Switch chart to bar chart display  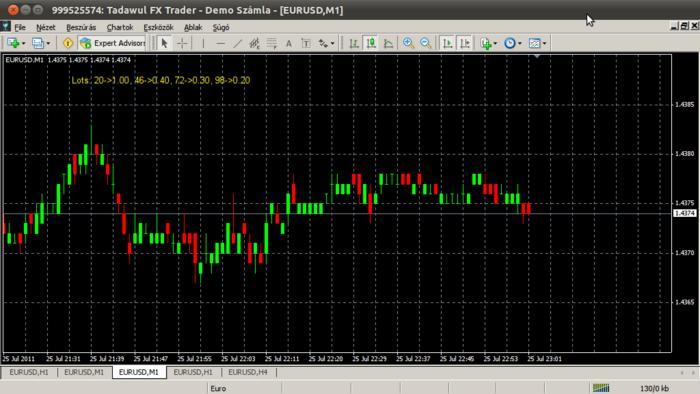tap(354, 43)
